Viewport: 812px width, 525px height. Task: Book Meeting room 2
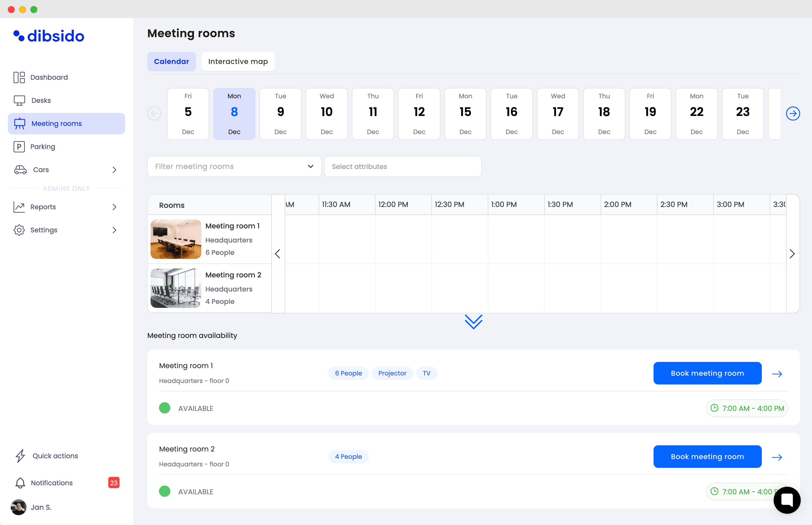[x=707, y=457]
